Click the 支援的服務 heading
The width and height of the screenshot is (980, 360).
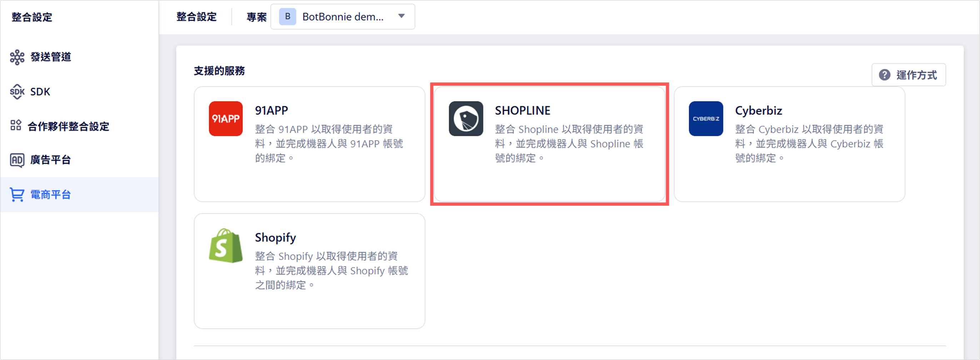point(219,71)
